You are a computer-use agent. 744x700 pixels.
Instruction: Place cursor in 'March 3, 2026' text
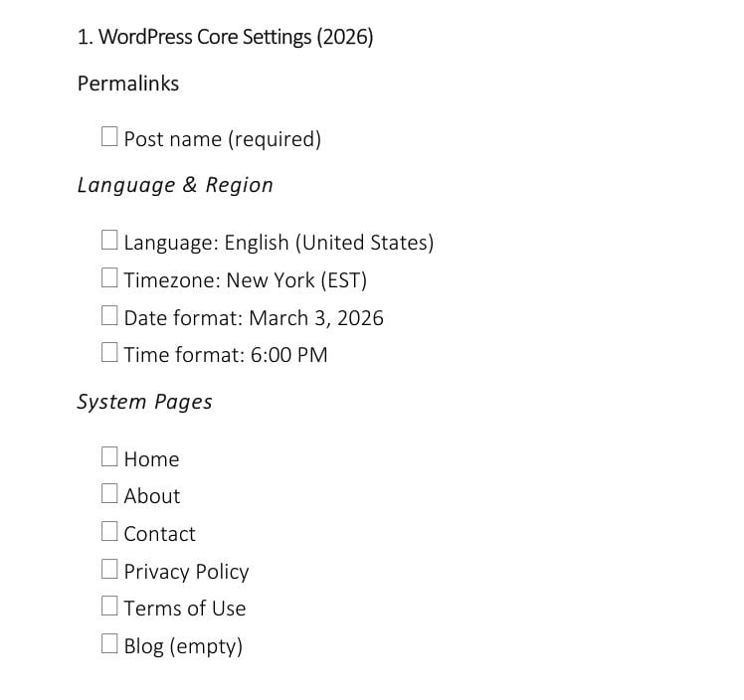[316, 318]
